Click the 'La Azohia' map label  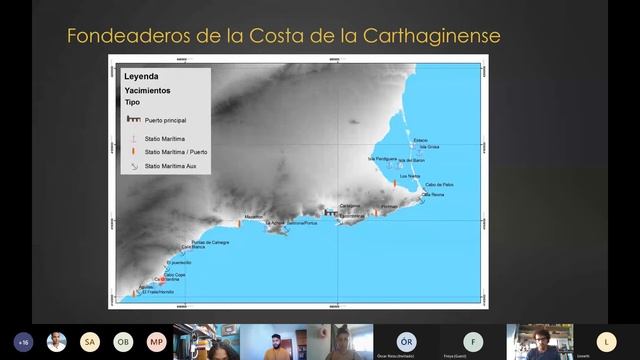point(275,223)
